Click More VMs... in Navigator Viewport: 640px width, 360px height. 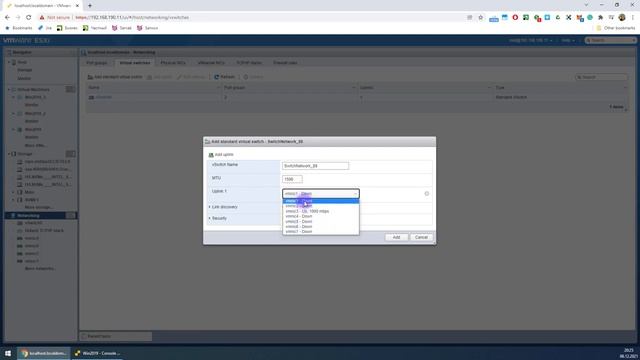[x=36, y=145]
